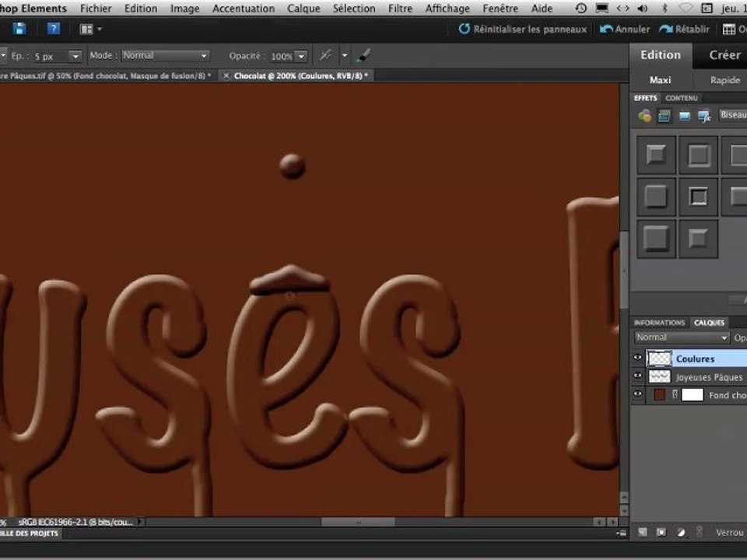
Task: Hide the Joyeuses Pâques layer eye icon
Action: (x=637, y=376)
